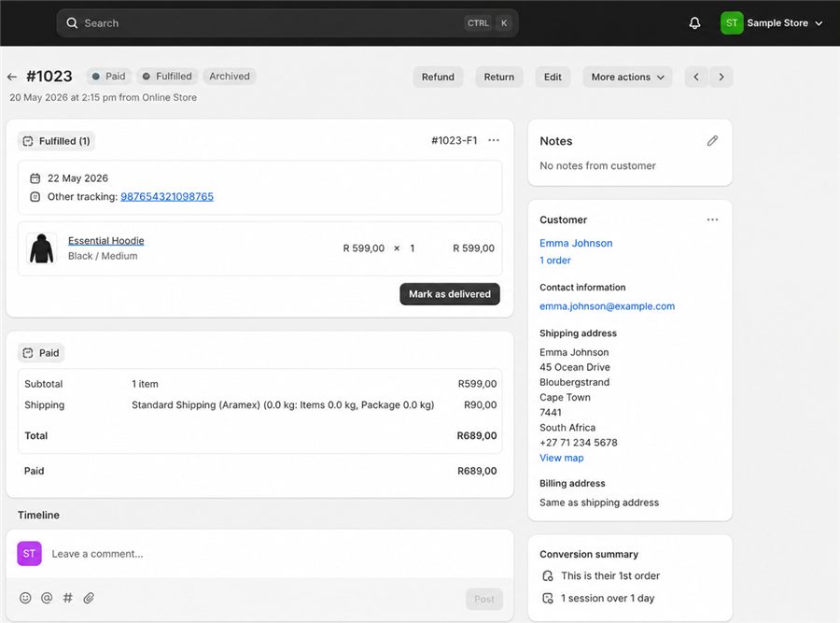Click the tracking icon beside Other tracking

(x=35, y=197)
